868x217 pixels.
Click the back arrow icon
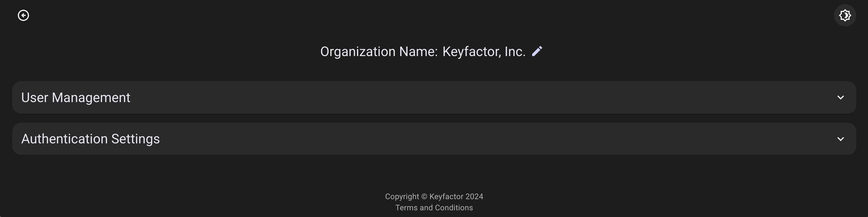point(23,16)
